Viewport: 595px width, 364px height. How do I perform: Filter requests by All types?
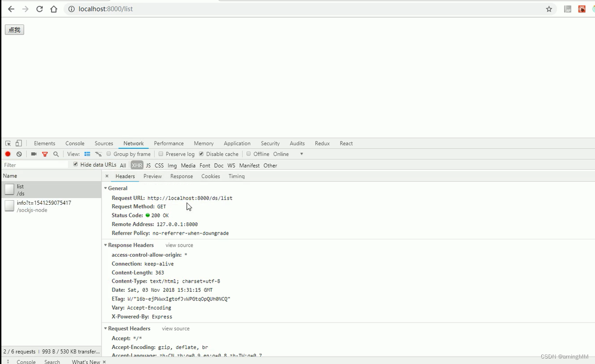click(123, 166)
